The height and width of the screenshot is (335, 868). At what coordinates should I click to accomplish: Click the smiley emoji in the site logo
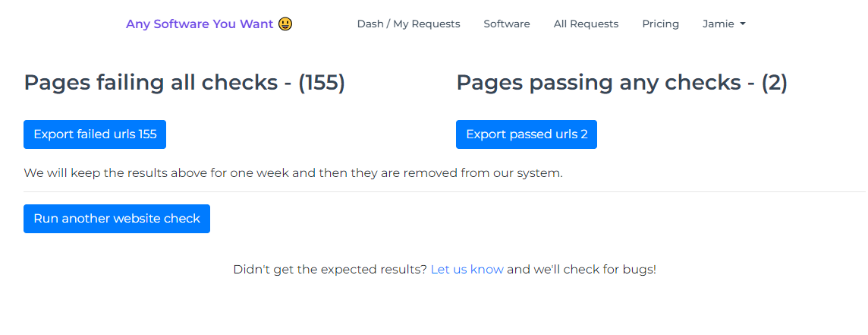coord(285,24)
